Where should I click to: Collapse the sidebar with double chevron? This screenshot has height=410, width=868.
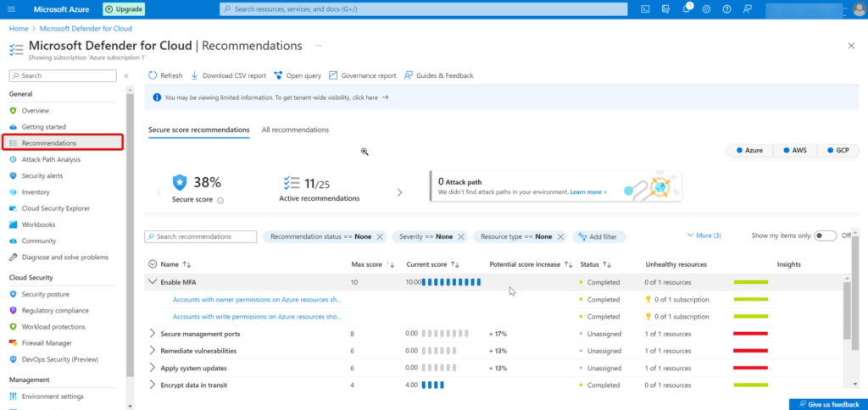tap(126, 75)
